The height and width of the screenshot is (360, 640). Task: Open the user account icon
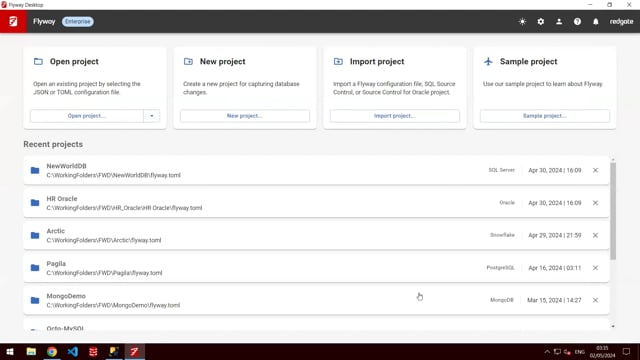coord(559,22)
